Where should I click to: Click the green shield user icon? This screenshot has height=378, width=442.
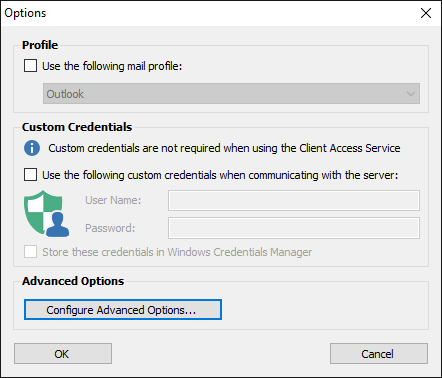(46, 214)
